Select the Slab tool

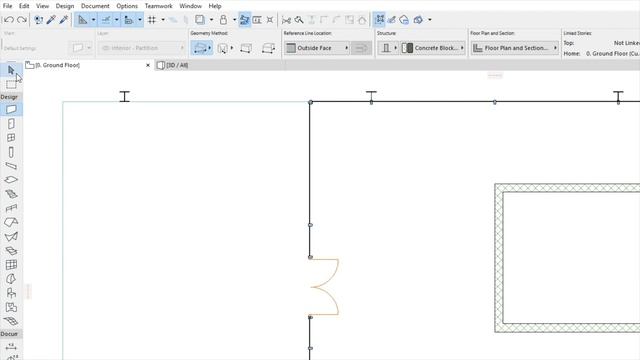pyautogui.click(x=11, y=180)
